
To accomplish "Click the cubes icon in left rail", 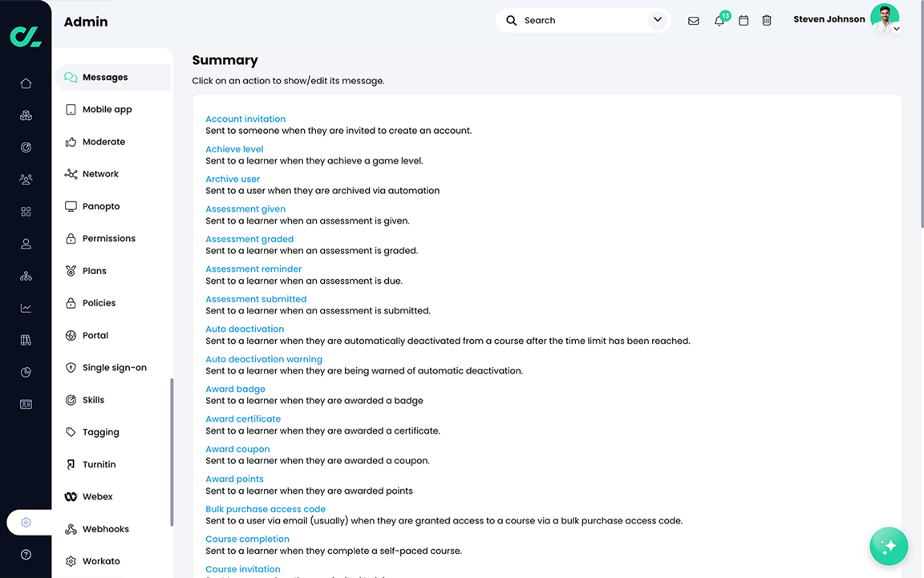I will pos(26,115).
